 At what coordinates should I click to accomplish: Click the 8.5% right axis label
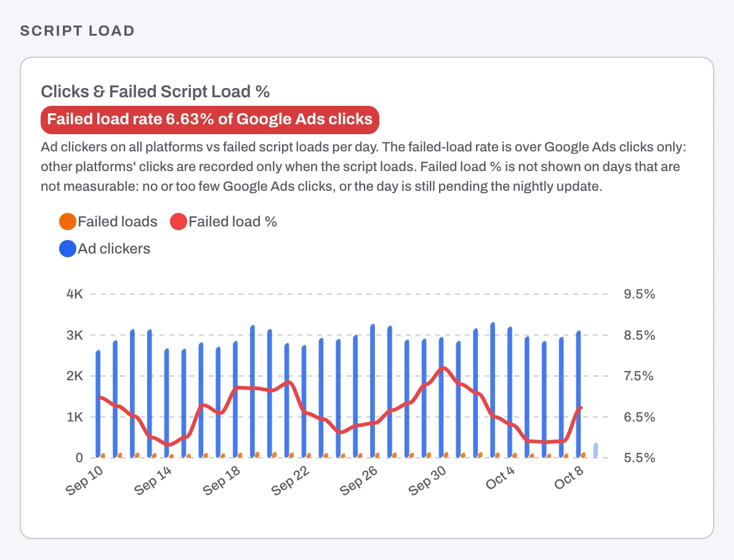coord(639,335)
